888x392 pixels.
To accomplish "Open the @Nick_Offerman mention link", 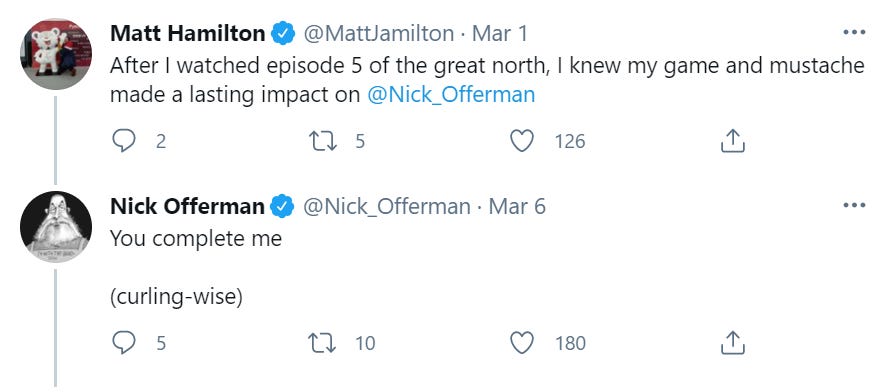I will [451, 95].
